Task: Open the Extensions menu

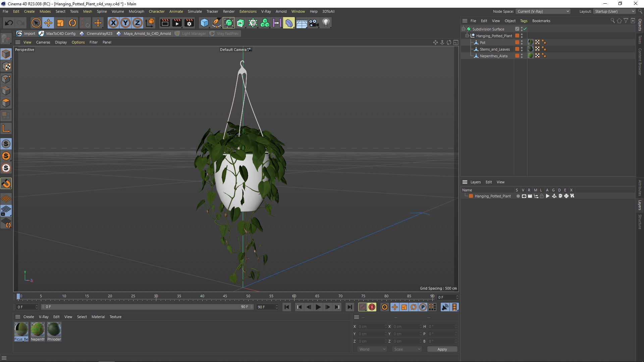Action: point(248,11)
